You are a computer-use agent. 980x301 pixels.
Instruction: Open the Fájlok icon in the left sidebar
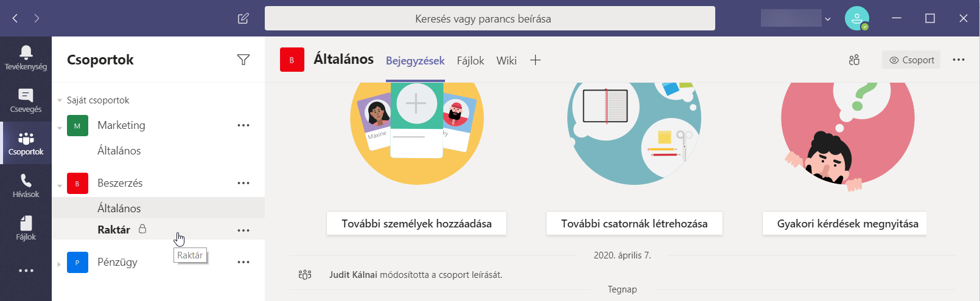pos(26,228)
